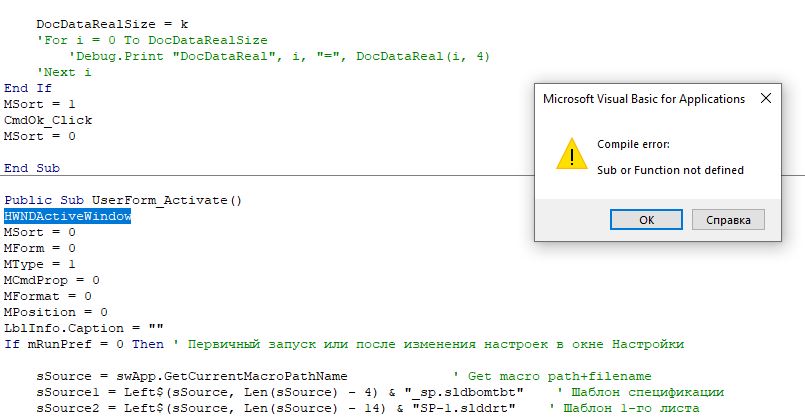Close the Compile error dialog
The image size is (805, 419).
click(765, 99)
